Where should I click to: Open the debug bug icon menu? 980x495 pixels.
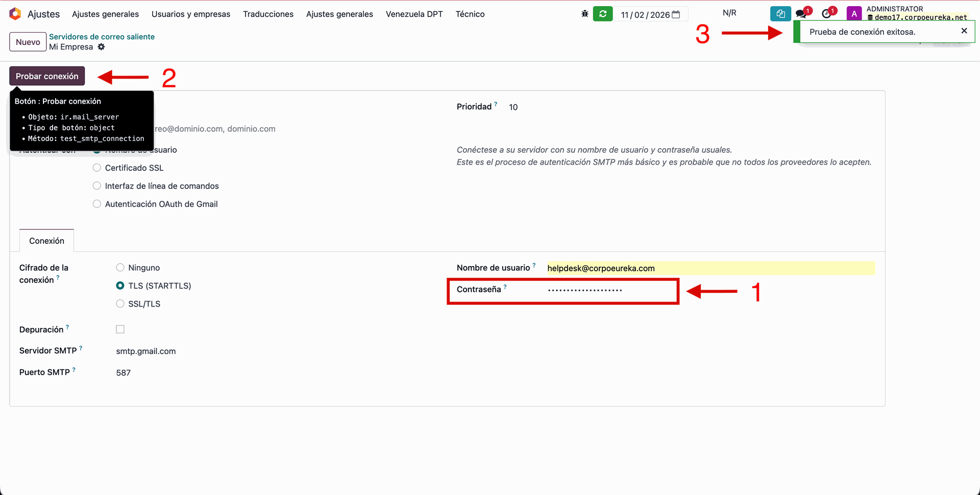(x=584, y=14)
